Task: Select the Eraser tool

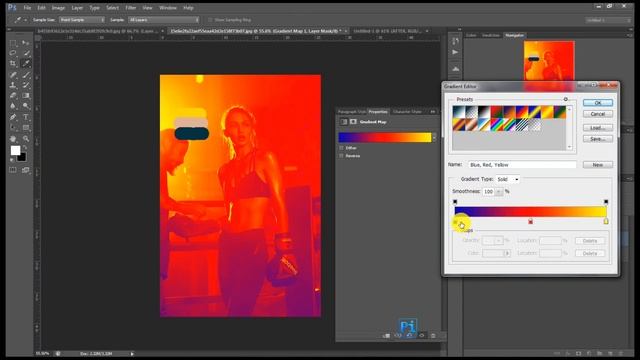Action: 13,96
